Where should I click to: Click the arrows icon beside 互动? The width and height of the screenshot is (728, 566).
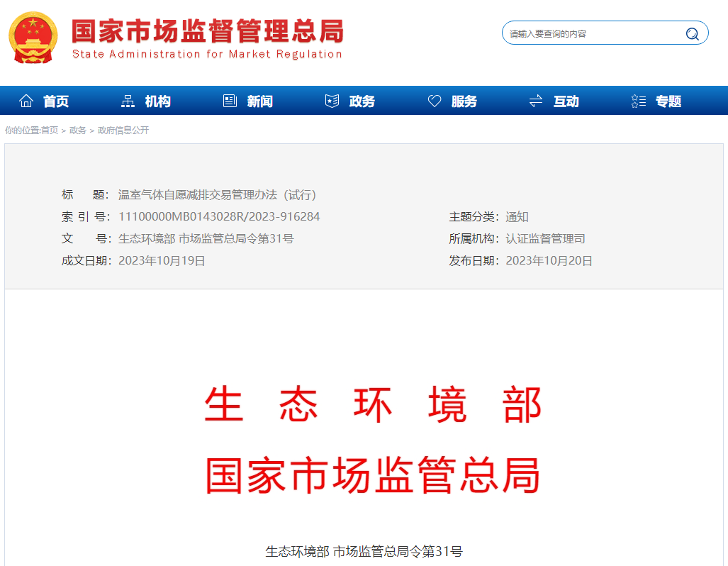click(x=536, y=101)
